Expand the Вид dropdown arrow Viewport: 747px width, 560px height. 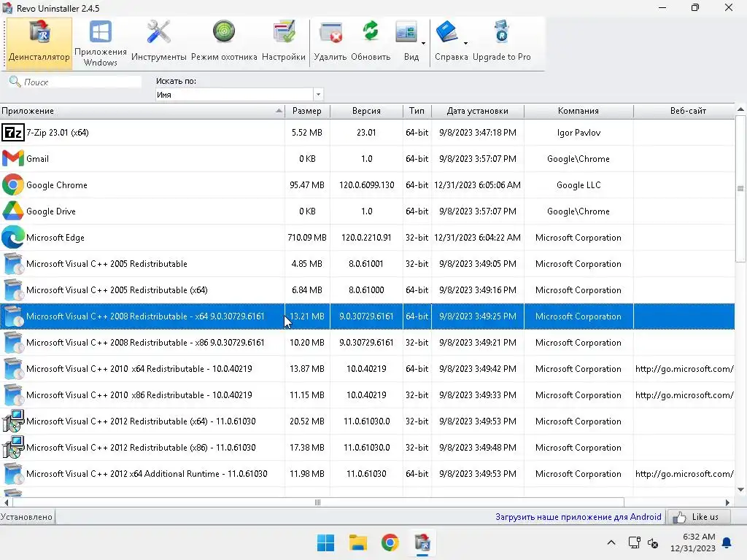423,43
